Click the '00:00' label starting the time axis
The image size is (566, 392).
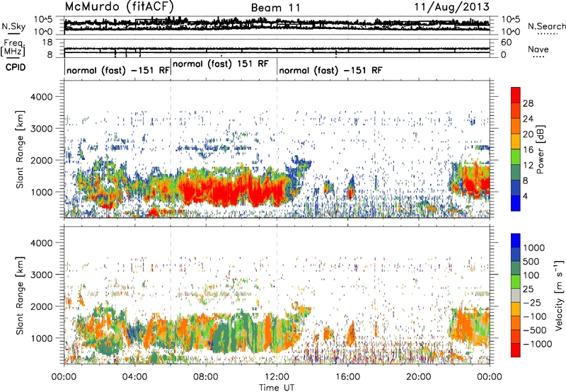click(64, 377)
